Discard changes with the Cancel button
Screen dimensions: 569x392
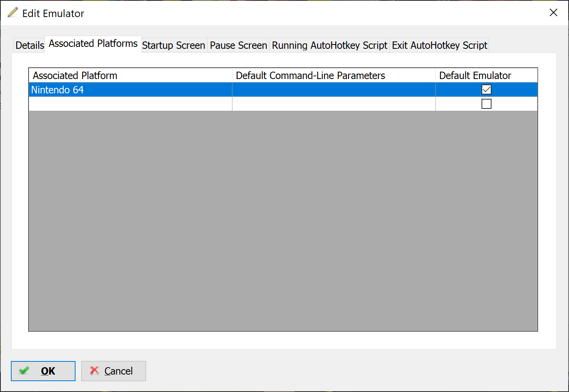tap(113, 371)
